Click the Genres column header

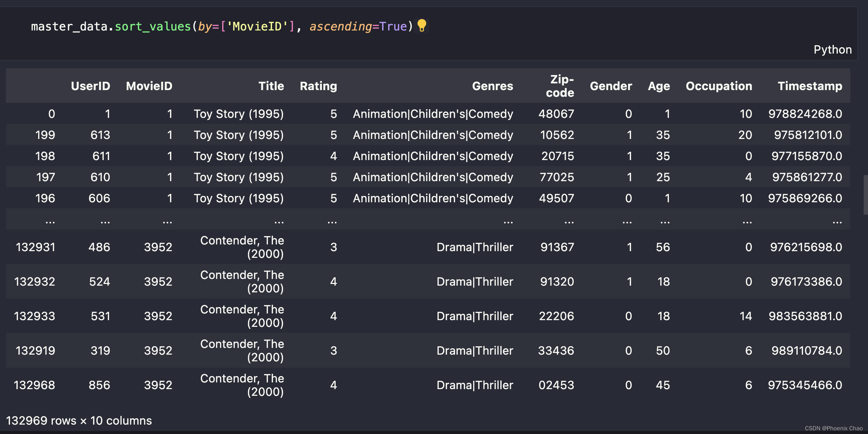492,86
